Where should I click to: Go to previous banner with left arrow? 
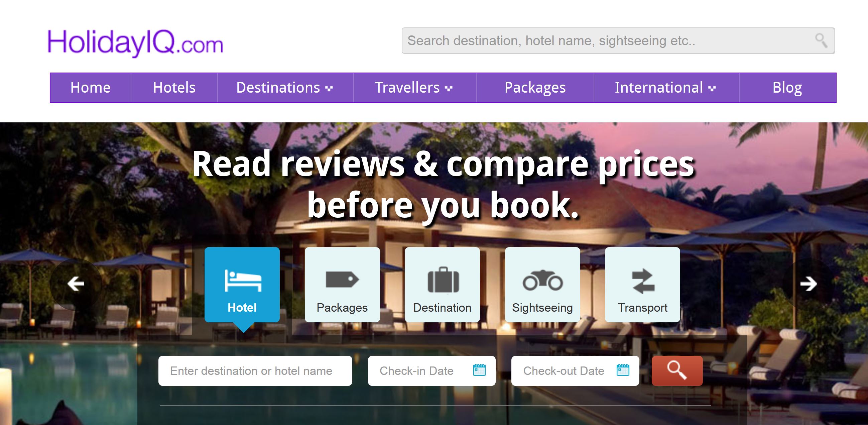pos(76,284)
